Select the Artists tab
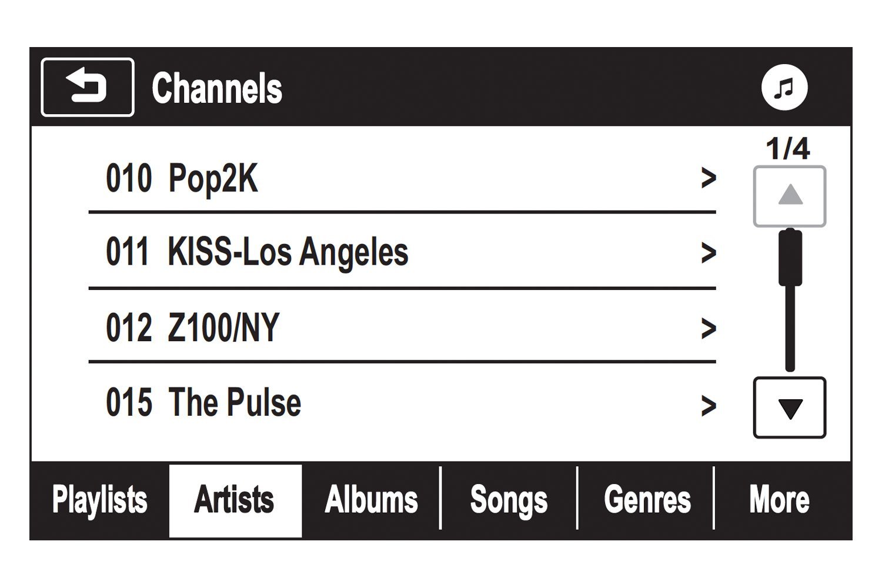This screenshot has width=882, height=588. 235,500
